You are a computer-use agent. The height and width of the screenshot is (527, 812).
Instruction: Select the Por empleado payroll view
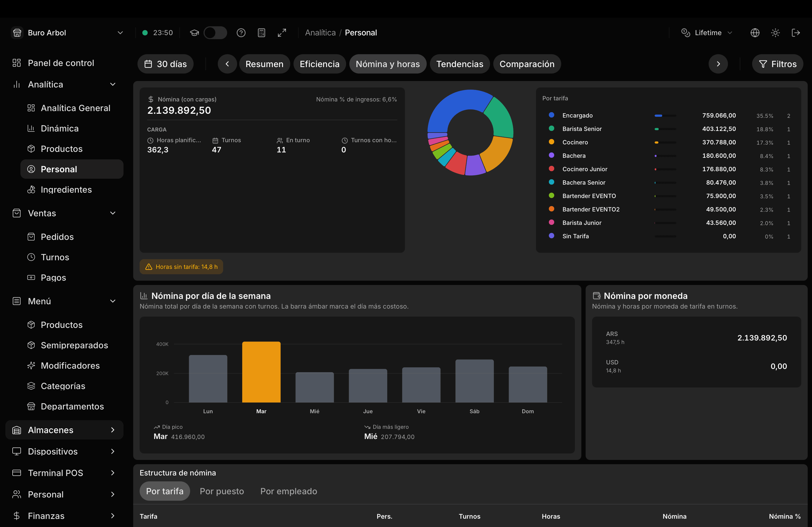pyautogui.click(x=289, y=491)
